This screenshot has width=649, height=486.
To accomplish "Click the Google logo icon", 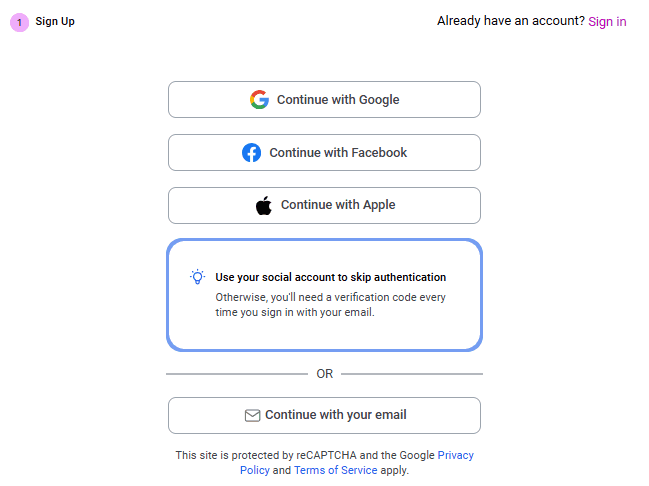I will point(259,100).
